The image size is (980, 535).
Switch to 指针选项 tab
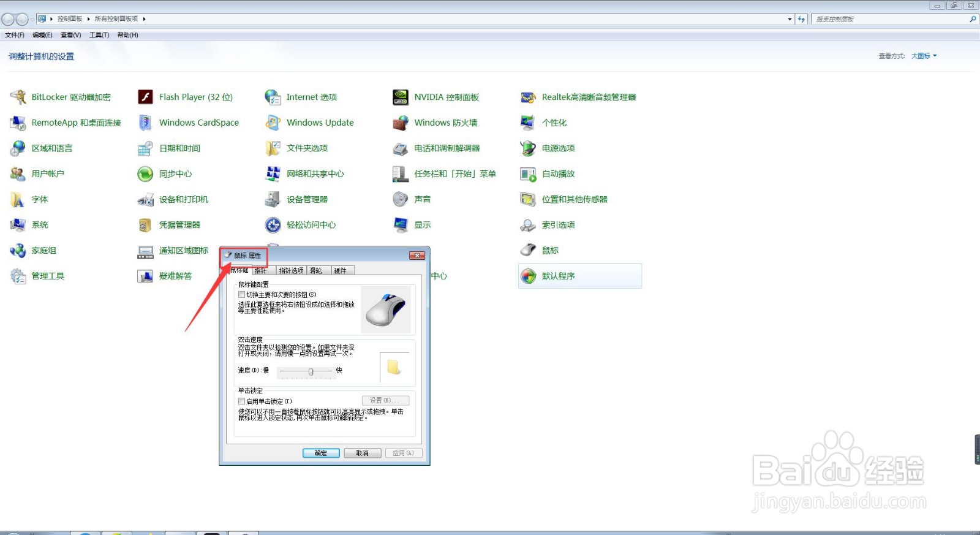[291, 271]
